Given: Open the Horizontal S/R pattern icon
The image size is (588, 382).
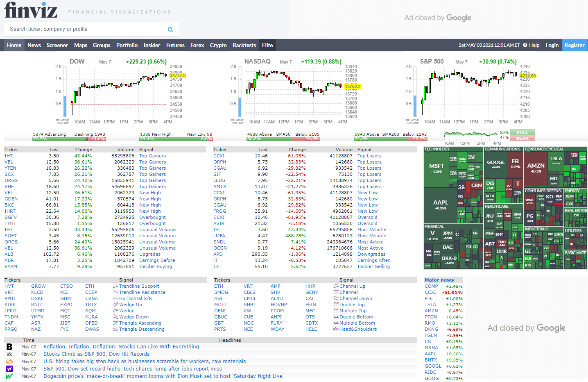Looking at the screenshot, I should click(x=115, y=298).
